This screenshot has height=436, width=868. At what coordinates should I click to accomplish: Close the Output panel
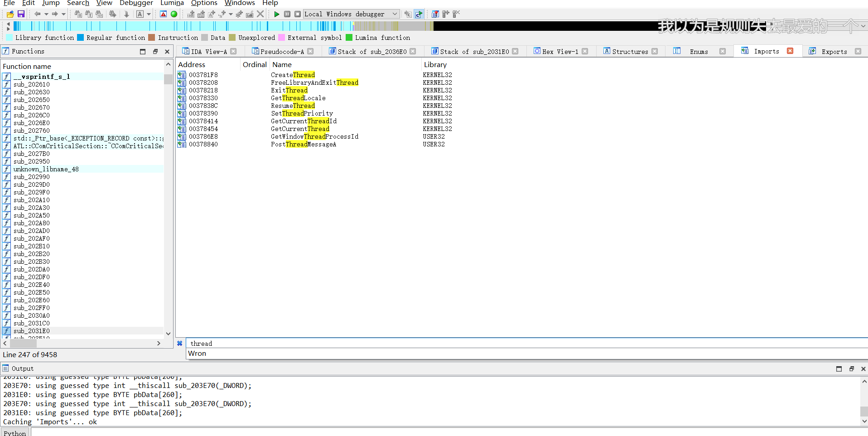[x=863, y=369]
